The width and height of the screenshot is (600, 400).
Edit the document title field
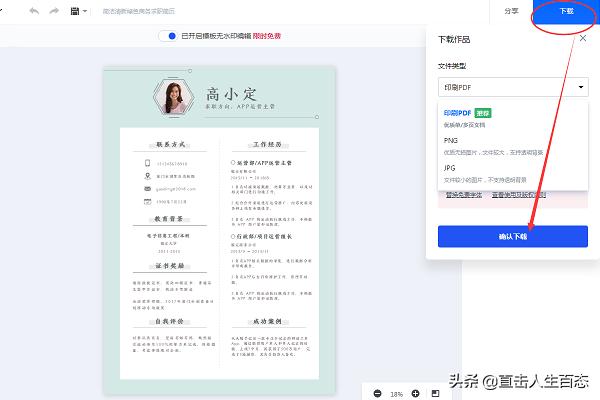tap(139, 11)
